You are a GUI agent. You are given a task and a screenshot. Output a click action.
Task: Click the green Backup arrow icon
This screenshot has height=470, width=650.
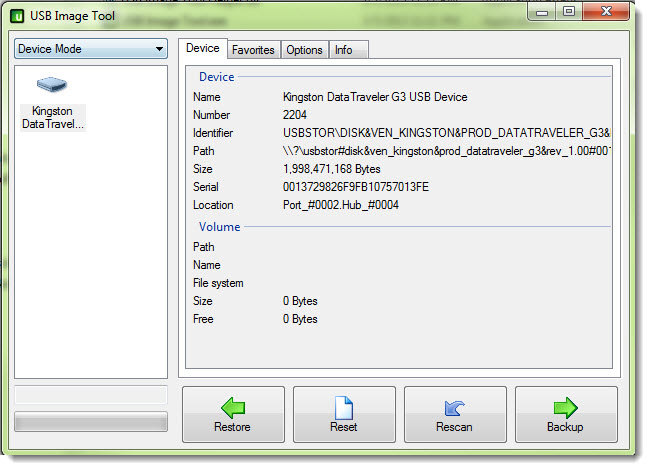(x=565, y=408)
